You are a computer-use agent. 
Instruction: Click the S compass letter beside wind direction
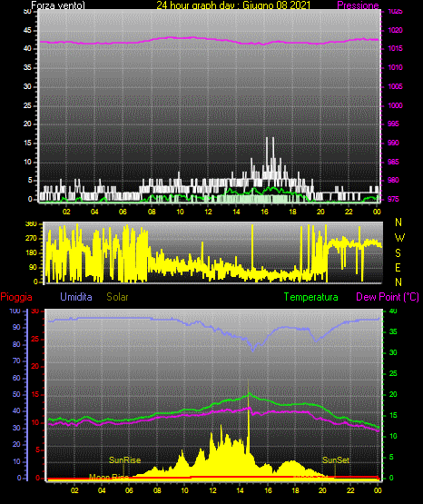398,253
